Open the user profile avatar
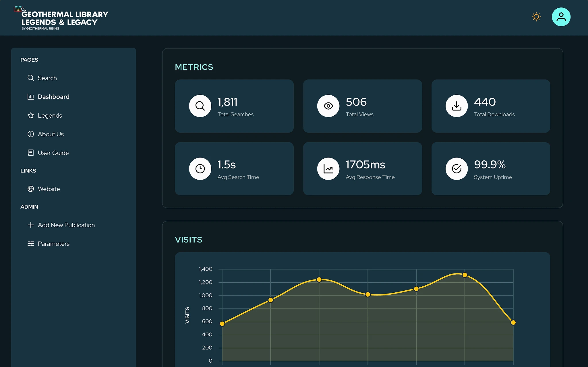The height and width of the screenshot is (367, 588). (561, 17)
